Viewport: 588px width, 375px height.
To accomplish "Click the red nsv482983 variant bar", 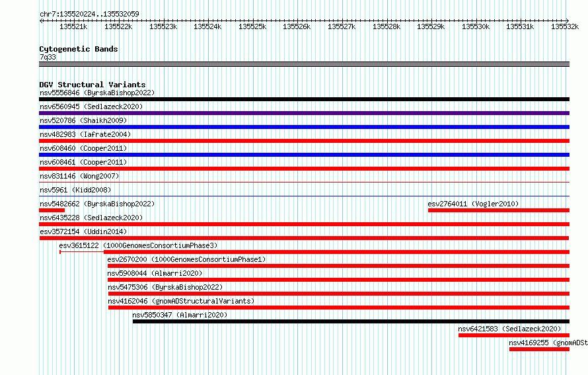I will click(x=304, y=141).
